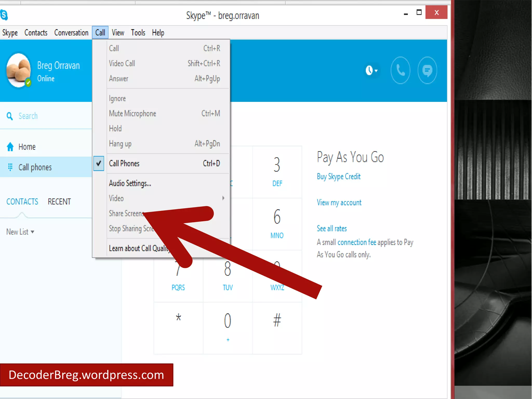532x399 pixels.
Task: Open the Tools menu
Action: (x=138, y=33)
